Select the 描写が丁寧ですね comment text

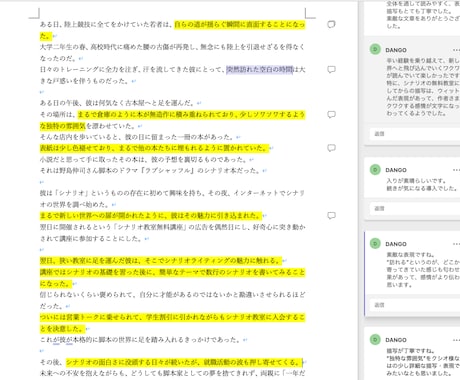pos(423,362)
